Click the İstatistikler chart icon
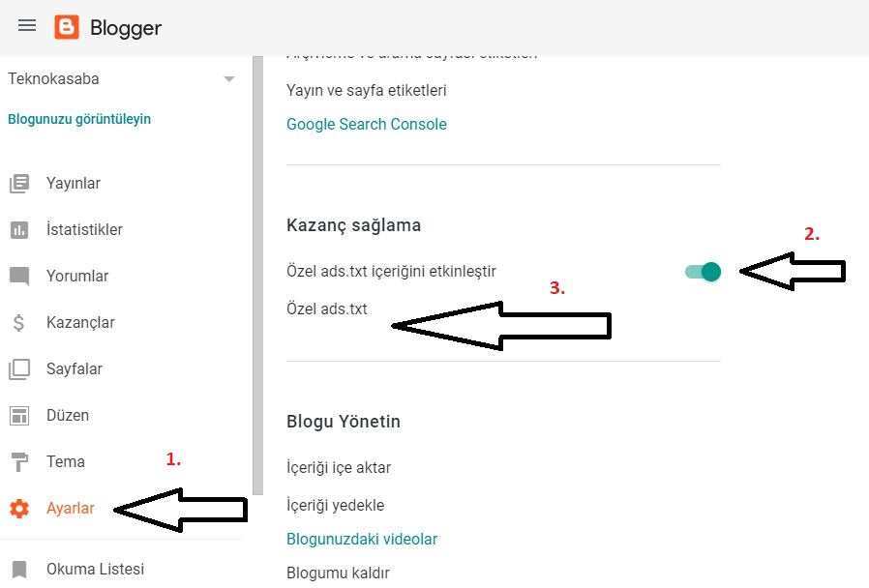This screenshot has height=588, width=869. tap(19, 230)
